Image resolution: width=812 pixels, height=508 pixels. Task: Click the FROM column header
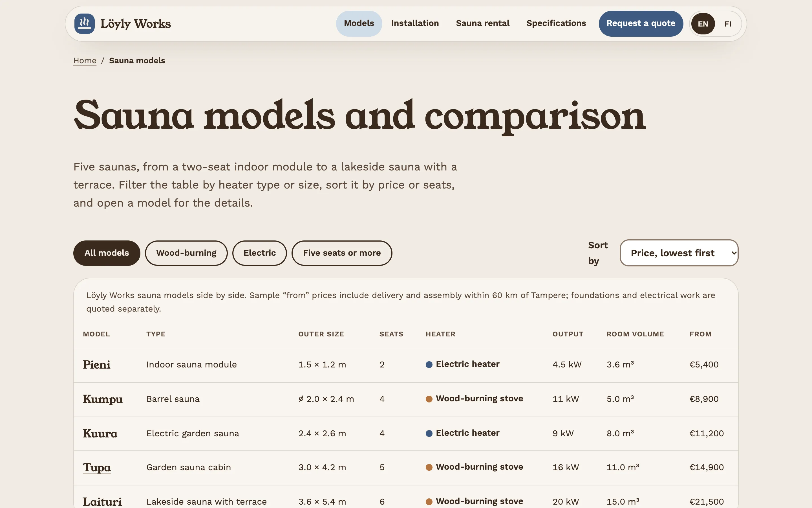coord(700,334)
